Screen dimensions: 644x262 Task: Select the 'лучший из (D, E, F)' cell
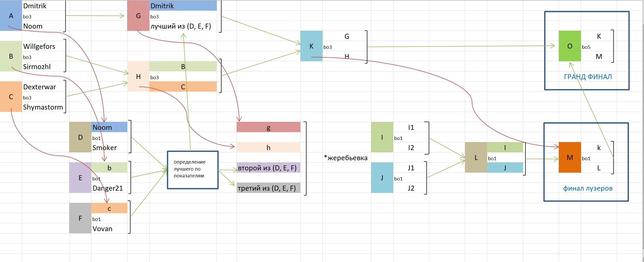(x=183, y=26)
